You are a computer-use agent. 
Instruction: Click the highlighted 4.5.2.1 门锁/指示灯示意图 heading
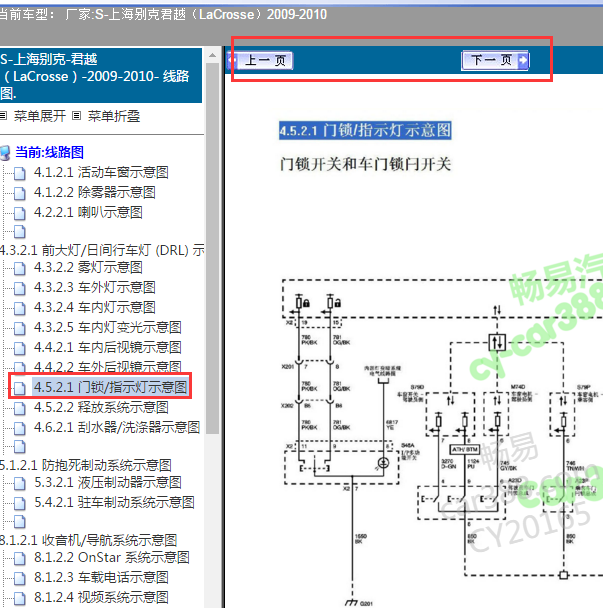click(365, 130)
